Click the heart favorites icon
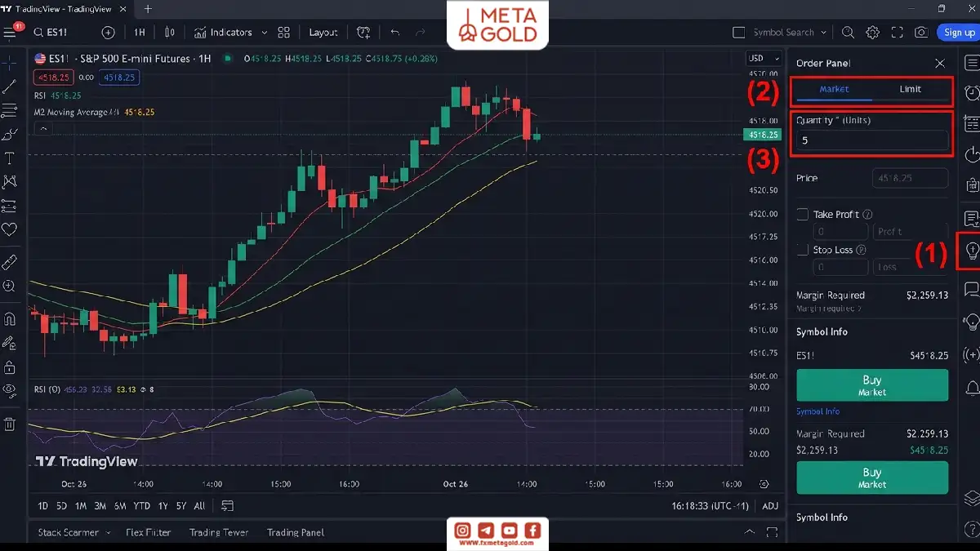980x551 pixels. coord(10,229)
